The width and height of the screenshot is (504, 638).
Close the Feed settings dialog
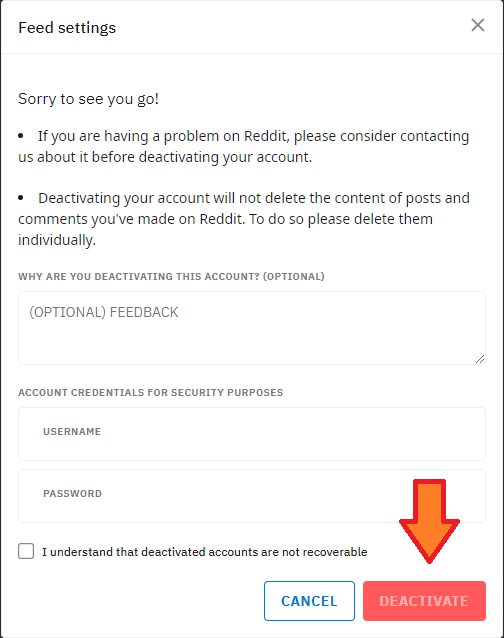478,25
